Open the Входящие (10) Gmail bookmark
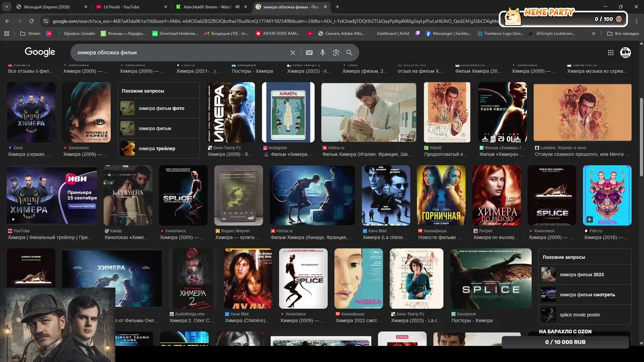 pyautogui.click(x=226, y=34)
